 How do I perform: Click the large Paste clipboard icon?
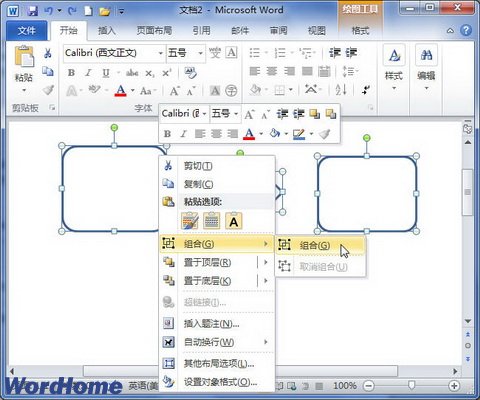click(x=24, y=56)
